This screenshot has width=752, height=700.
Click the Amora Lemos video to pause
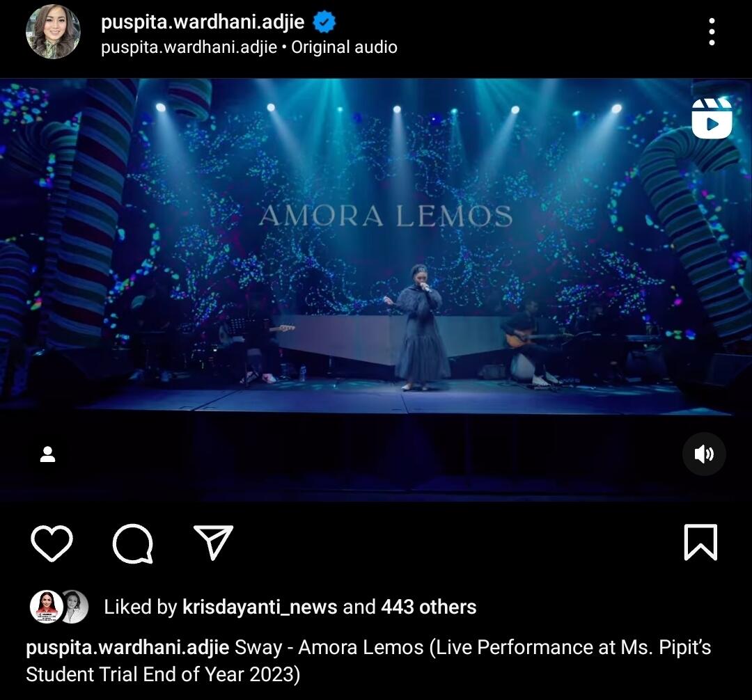[x=376, y=290]
